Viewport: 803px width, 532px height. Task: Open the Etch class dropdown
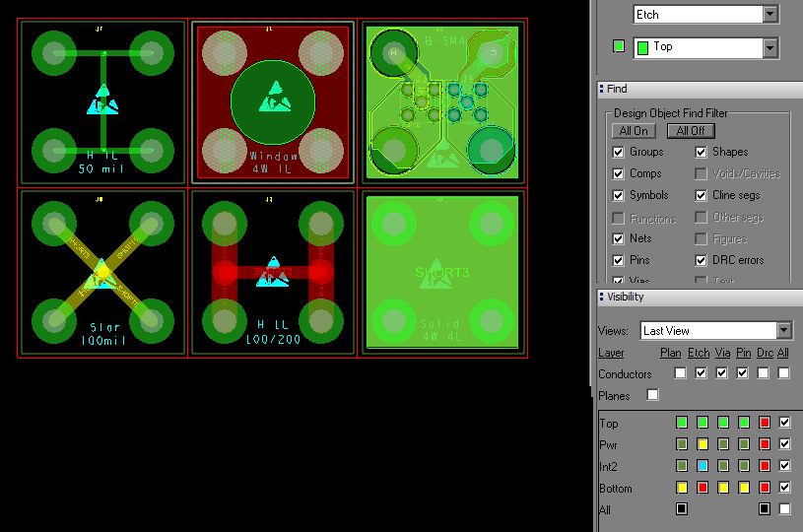[x=770, y=15]
